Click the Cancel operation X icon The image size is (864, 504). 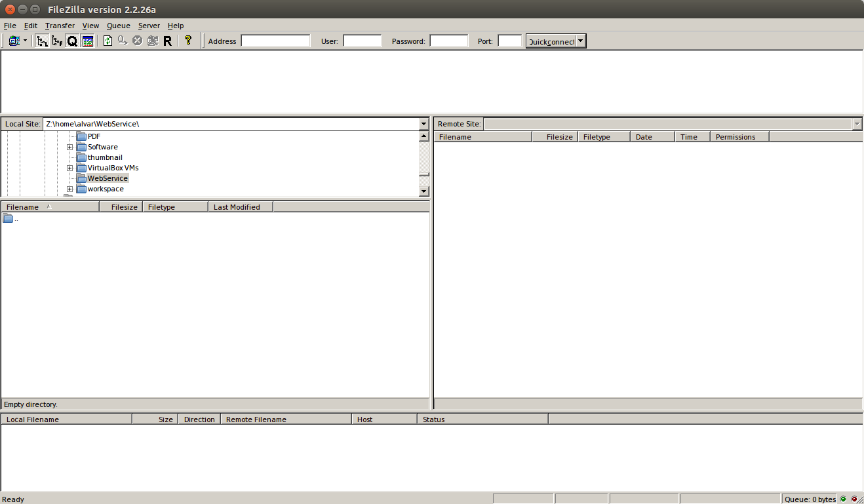(138, 41)
